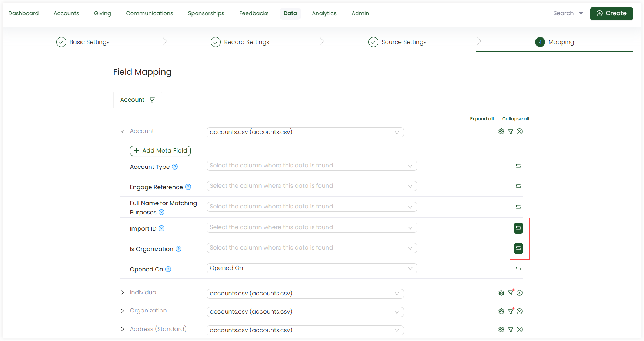
Task: Click the Search field
Action: [563, 13]
